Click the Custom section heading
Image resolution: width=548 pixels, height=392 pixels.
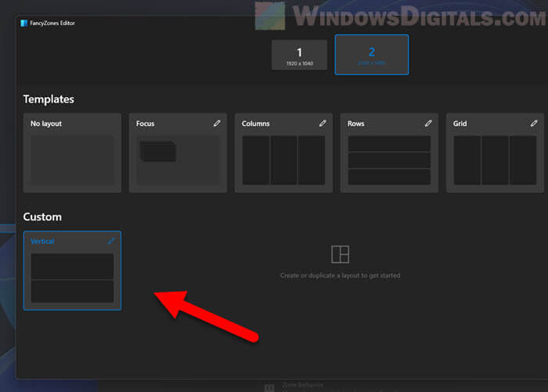pos(42,217)
